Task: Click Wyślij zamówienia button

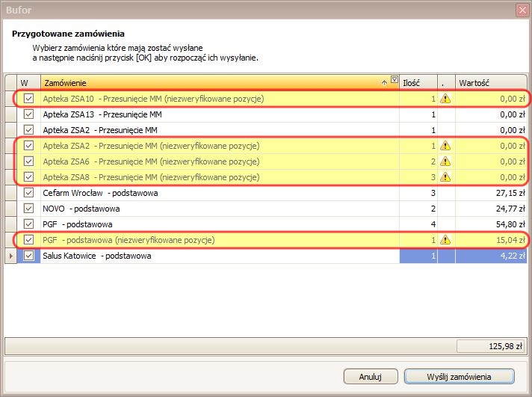Action: click(459, 375)
